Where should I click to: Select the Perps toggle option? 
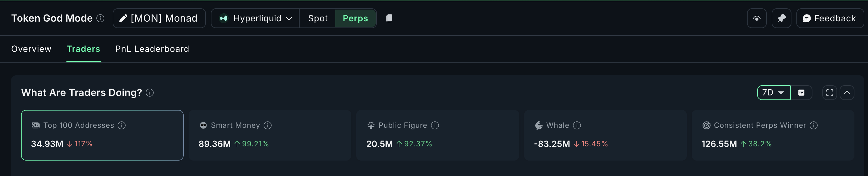pos(355,19)
